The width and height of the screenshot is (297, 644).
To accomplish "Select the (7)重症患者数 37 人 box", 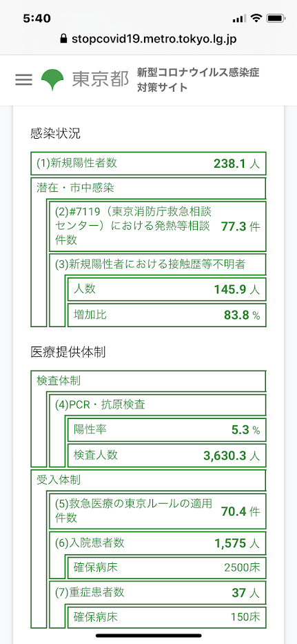I will (x=158, y=593).
